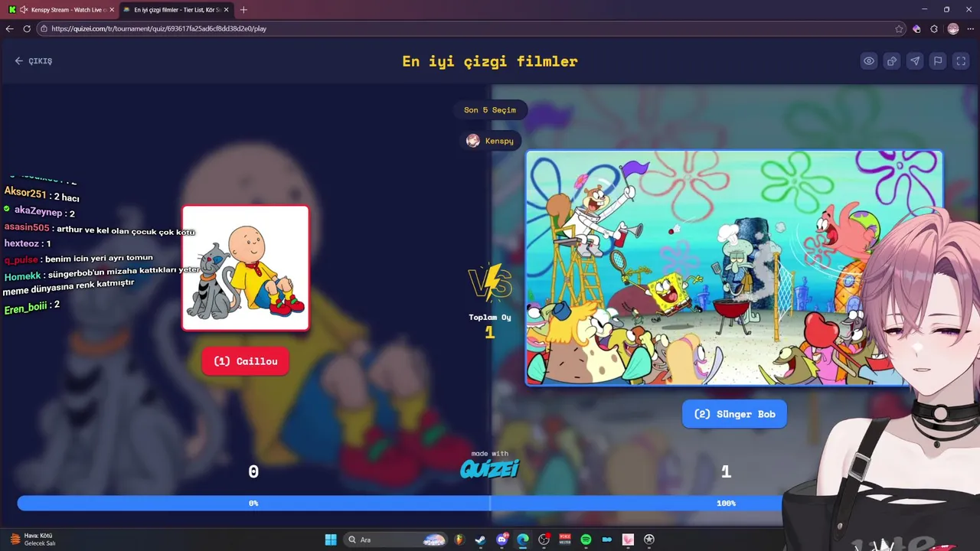
Task: Click chat username asasin505
Action: 27,227
